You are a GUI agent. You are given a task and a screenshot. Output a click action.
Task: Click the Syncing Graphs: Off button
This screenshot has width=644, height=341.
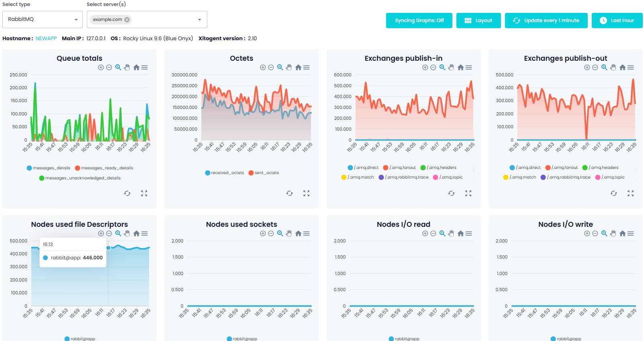[x=419, y=21]
